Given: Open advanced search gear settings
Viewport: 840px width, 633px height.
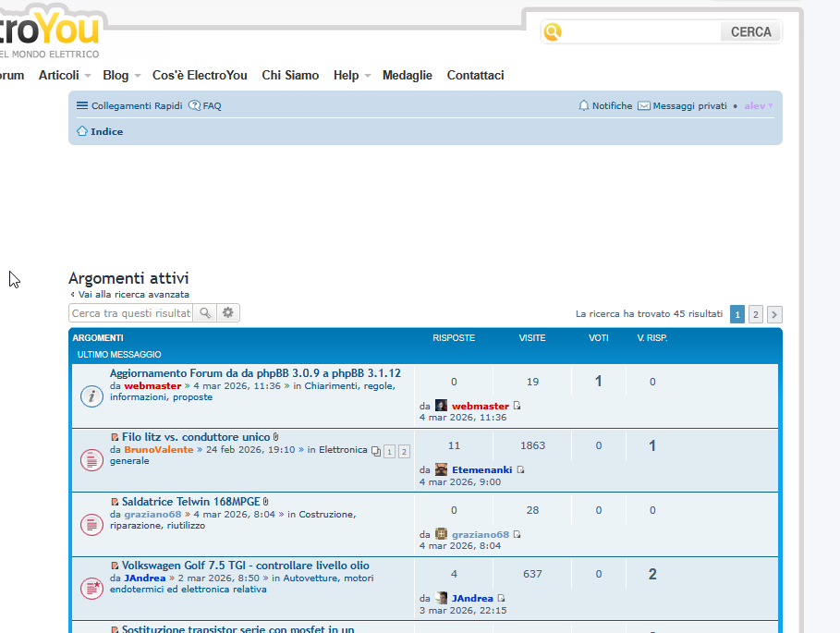Looking at the screenshot, I should 228,313.
